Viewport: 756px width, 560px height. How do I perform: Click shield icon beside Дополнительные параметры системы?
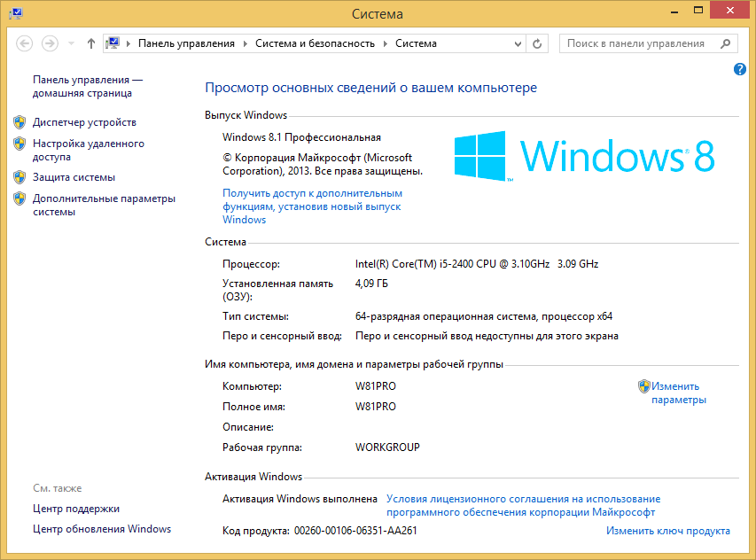click(x=19, y=198)
